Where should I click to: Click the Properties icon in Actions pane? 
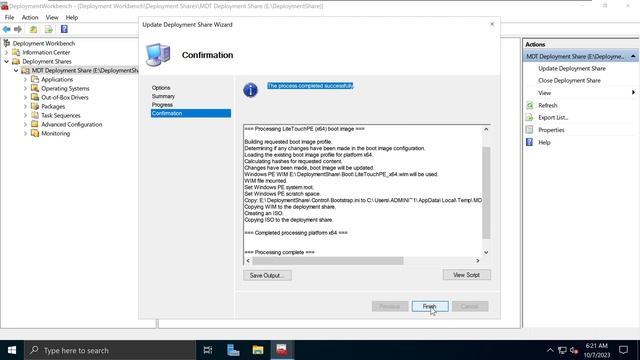pyautogui.click(x=529, y=130)
